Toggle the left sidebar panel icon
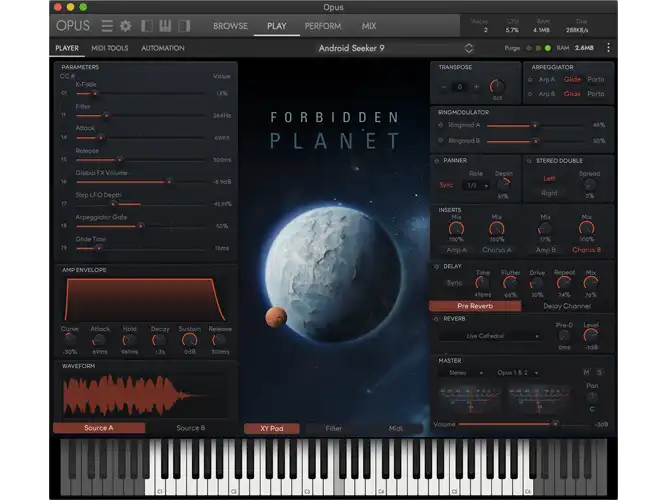 click(x=147, y=26)
